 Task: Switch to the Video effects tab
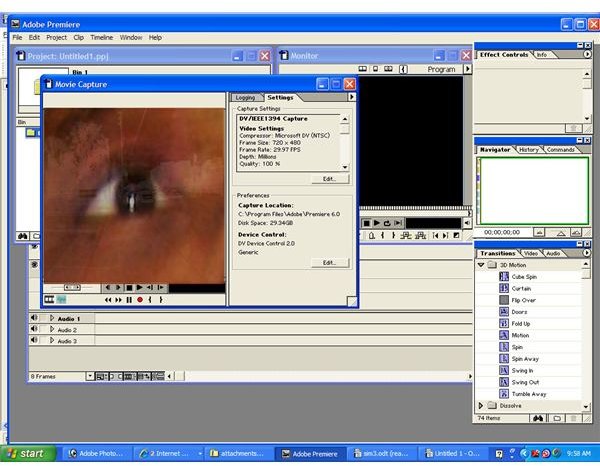[x=531, y=253]
